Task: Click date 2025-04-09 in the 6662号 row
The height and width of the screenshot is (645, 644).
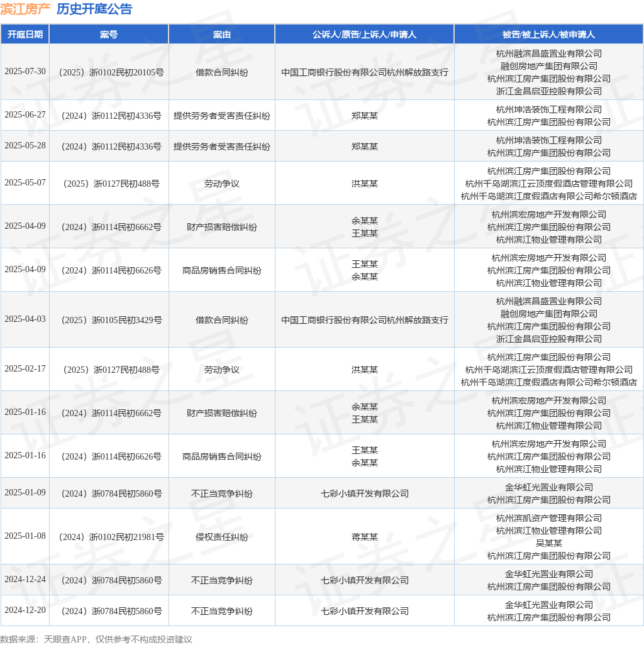Action: 25,226
